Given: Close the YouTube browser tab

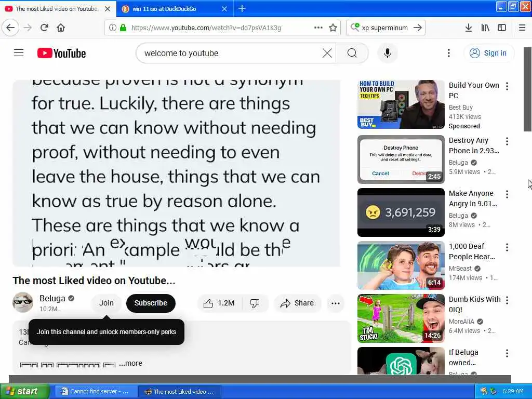Looking at the screenshot, I should point(108,9).
